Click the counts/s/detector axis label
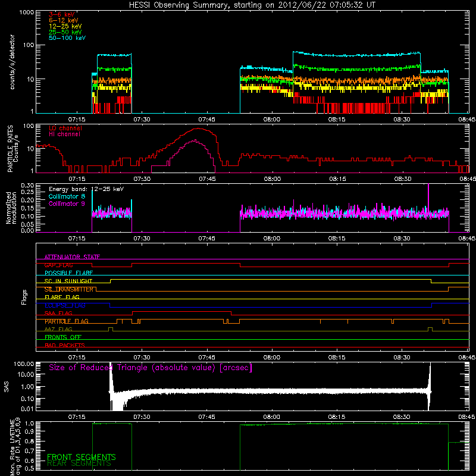Screen dimensions: 476x476 click(x=12, y=62)
